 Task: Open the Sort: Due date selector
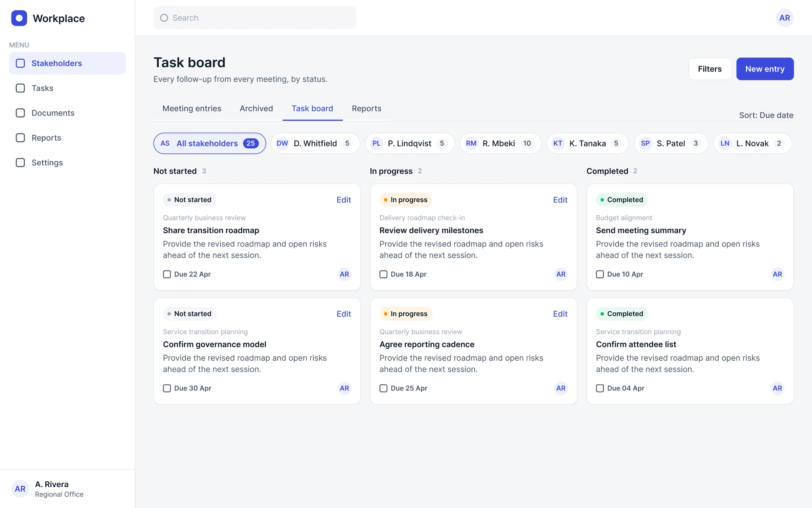tap(766, 115)
